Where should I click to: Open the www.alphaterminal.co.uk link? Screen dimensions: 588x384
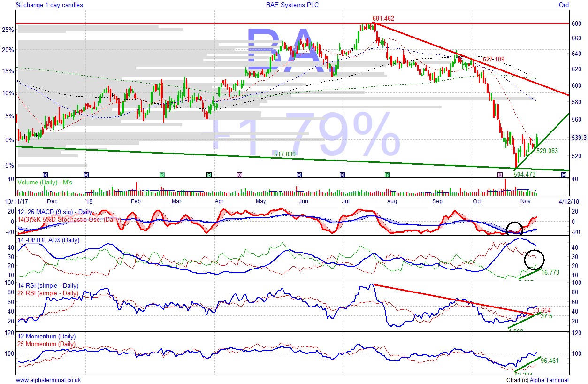click(48, 380)
